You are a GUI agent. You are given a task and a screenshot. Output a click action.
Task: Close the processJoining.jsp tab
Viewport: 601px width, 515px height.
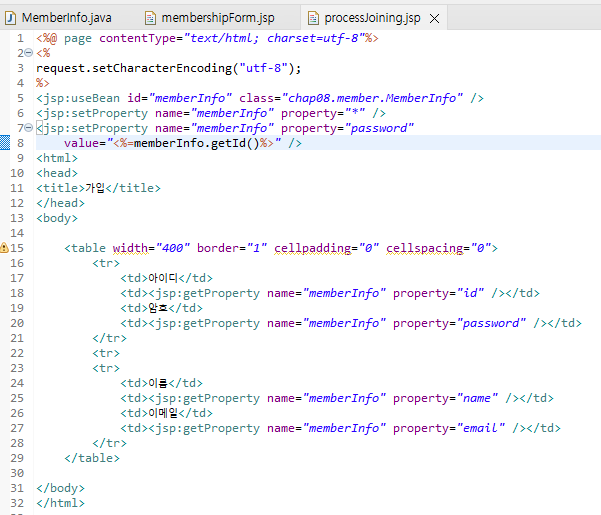tap(434, 18)
